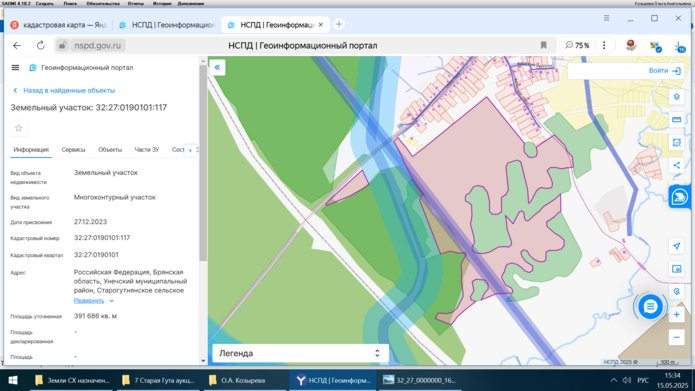This screenshot has width=695, height=391.
Task: Show hidden system tray icons
Action: pos(613,380)
